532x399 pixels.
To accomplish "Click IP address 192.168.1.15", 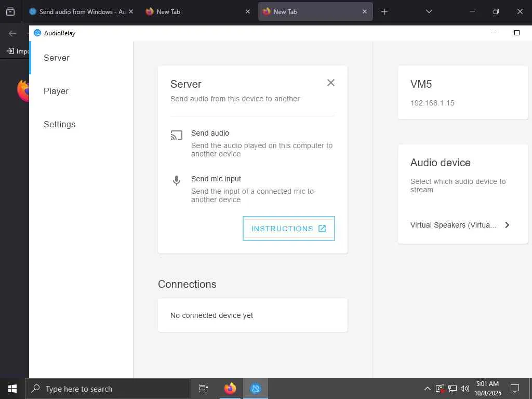I will 432,103.
